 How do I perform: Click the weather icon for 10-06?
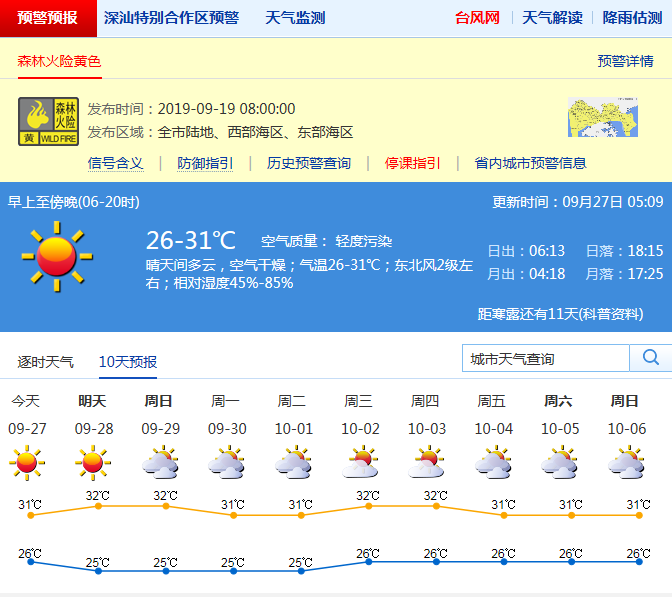tap(625, 463)
